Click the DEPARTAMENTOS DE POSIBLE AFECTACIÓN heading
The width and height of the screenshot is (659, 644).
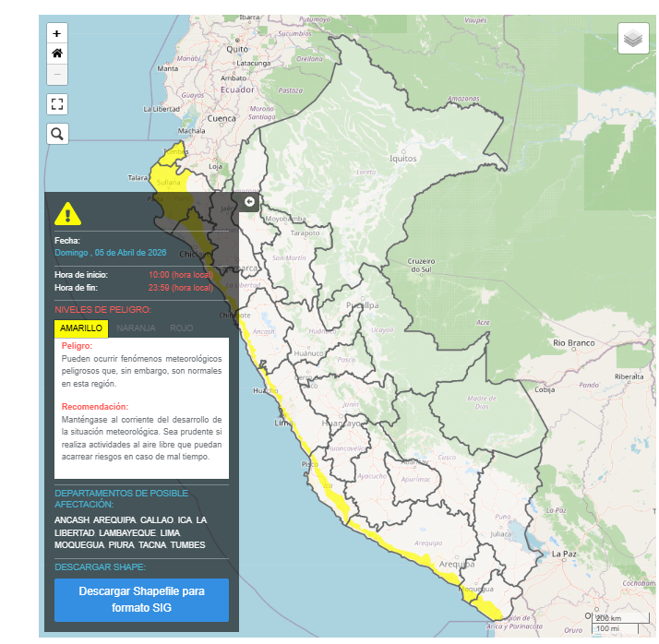121,498
